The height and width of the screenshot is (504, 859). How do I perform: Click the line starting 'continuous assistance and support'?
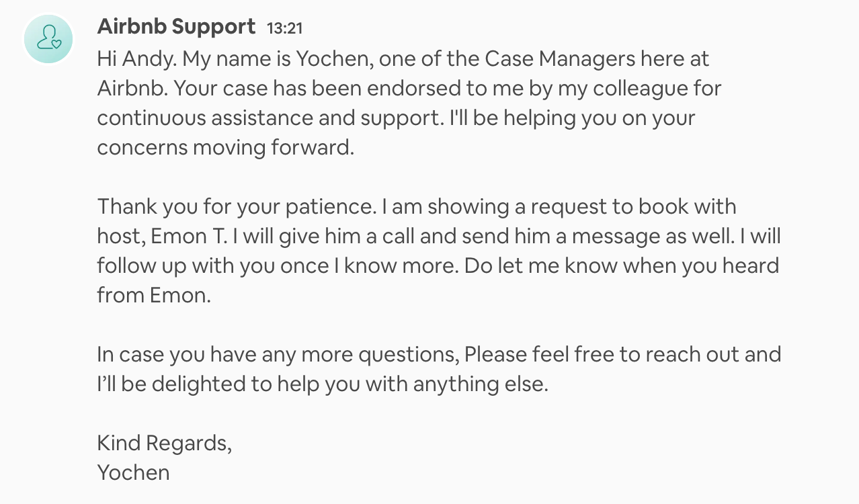click(x=396, y=118)
